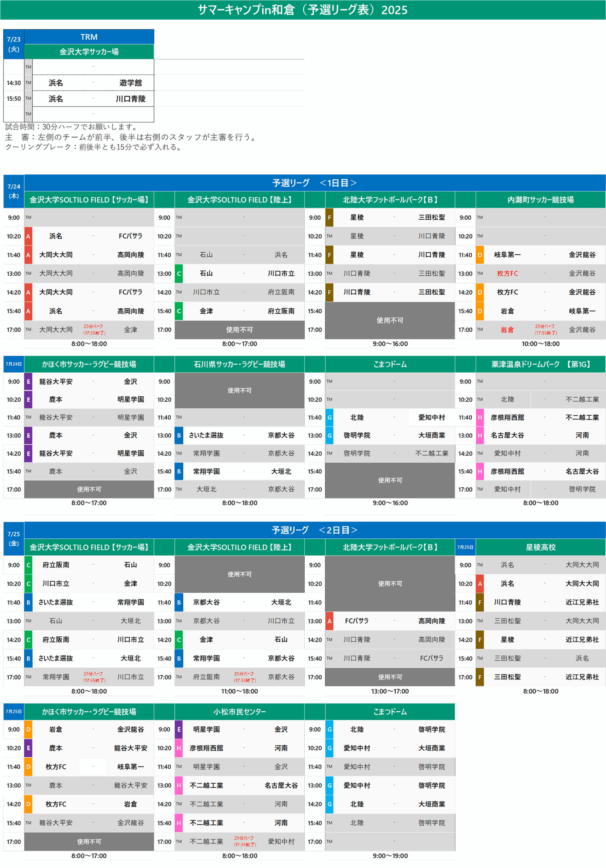Select the 粟津温泉ドリームパーク【第1G】 header
This screenshot has height=868, width=606.
(x=541, y=364)
